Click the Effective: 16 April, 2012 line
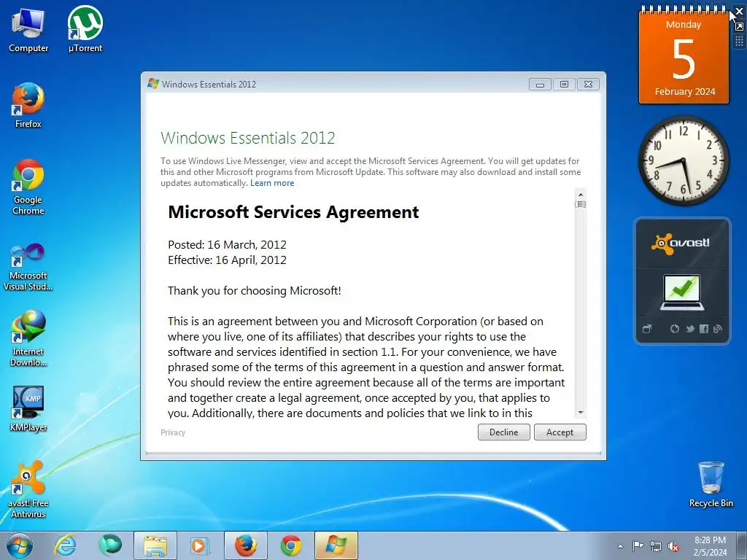Screen dimensions: 747x560 tap(228, 260)
